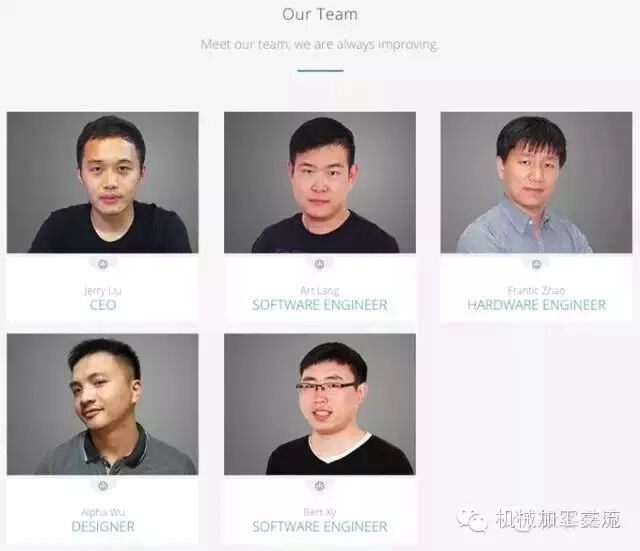Image resolution: width=640 pixels, height=551 pixels.
Task: Open Alpha Wu's designer portrait
Action: click(x=103, y=404)
